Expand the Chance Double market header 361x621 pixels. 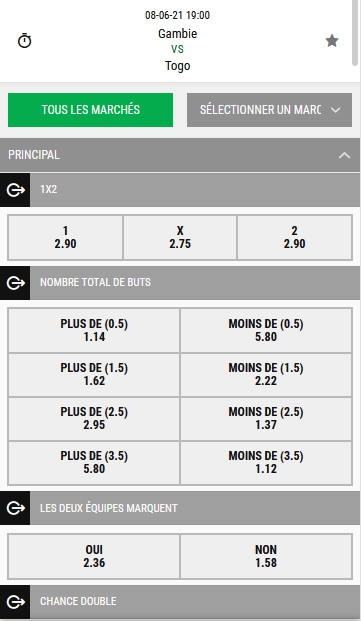[195, 602]
